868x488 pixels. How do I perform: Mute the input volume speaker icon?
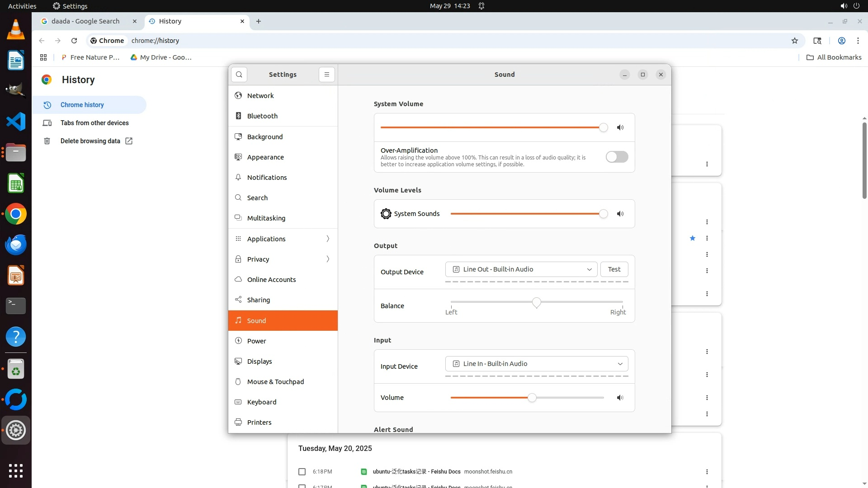[620, 398]
